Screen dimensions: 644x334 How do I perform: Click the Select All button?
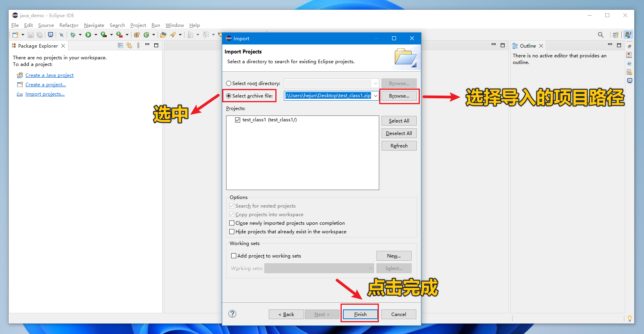click(399, 121)
